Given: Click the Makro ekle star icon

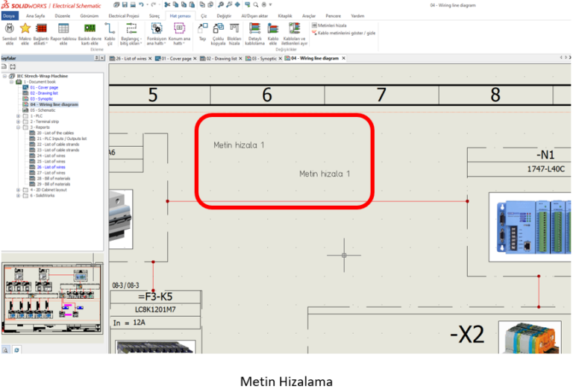Looking at the screenshot, I should point(25,28).
